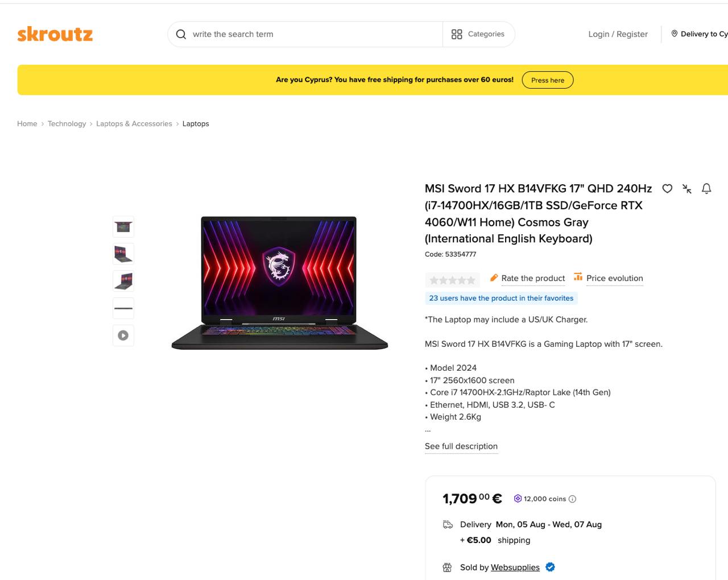Screen dimensions: 728x580
Task: Click the search magnifier icon
Action: 181,34
